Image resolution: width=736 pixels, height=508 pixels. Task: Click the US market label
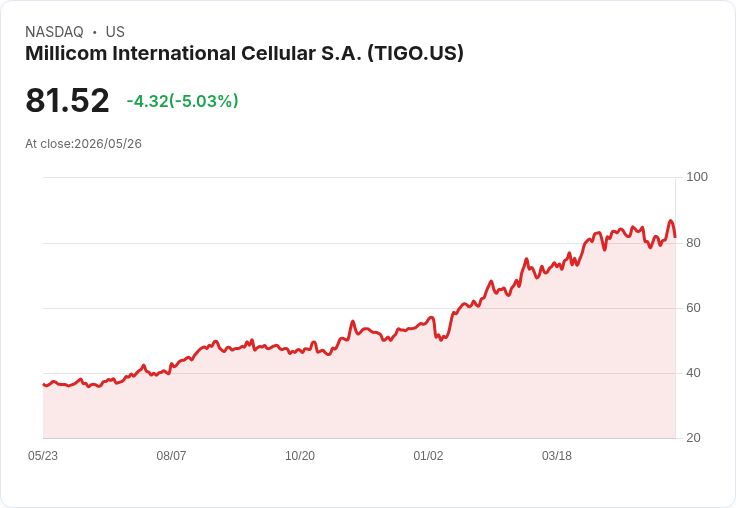click(115, 32)
